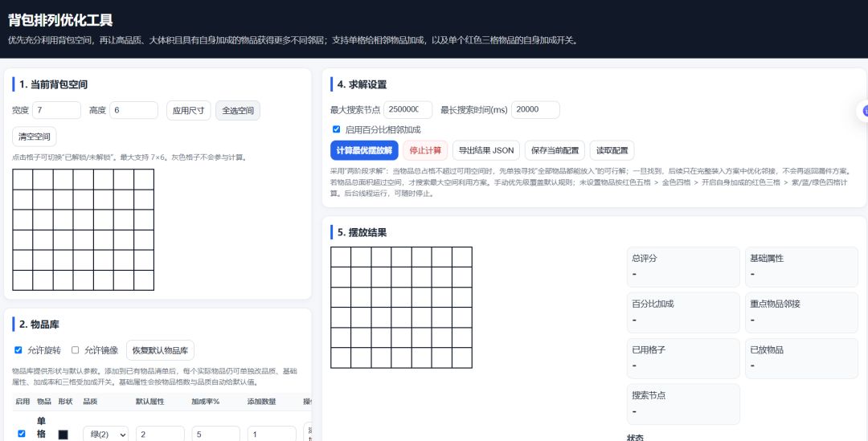
Task: Click the 重点物品邻接 stat card
Action: pyautogui.click(x=801, y=312)
